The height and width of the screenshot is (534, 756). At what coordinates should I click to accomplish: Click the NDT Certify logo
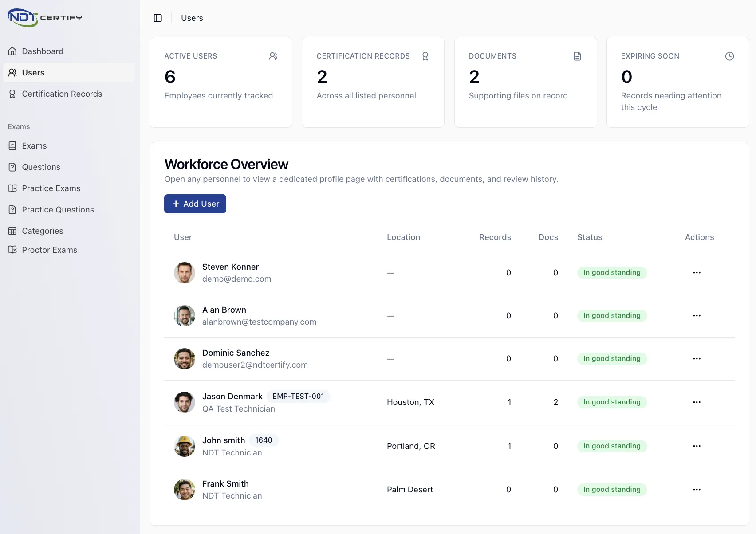click(x=45, y=18)
